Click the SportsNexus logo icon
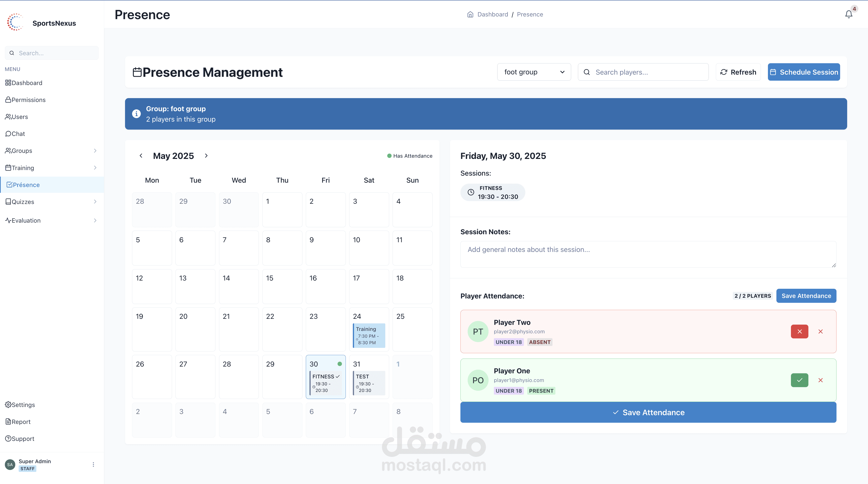Screen dimensions: 868x484 point(15,22)
